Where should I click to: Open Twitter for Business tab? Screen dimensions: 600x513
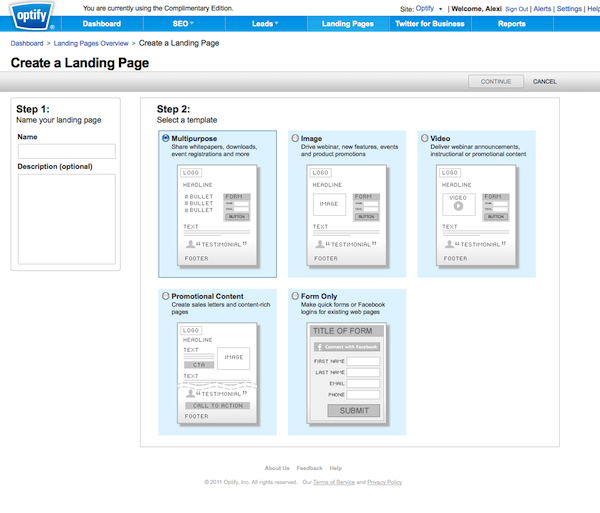[x=430, y=24]
